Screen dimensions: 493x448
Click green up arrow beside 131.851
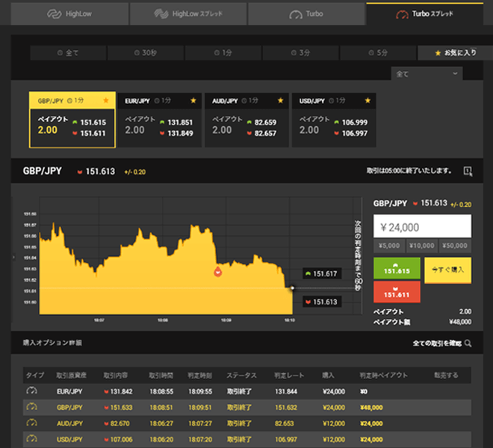coord(162,122)
